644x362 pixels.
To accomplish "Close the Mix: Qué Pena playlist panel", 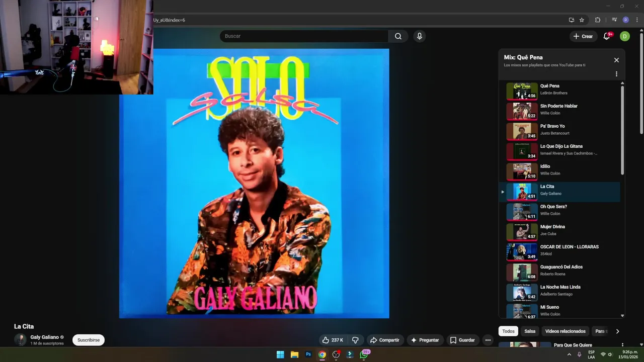I will tap(616, 60).
